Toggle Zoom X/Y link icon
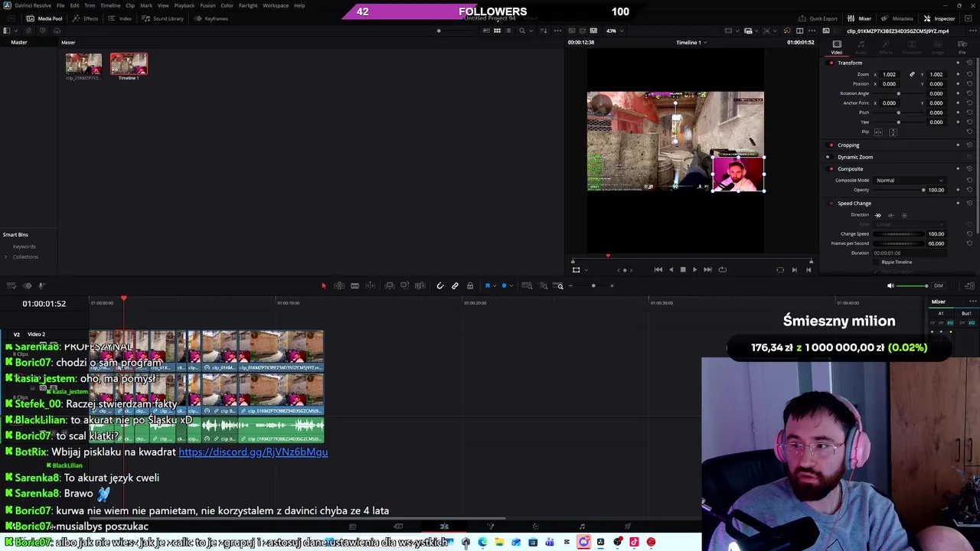The image size is (980, 551). tap(912, 74)
